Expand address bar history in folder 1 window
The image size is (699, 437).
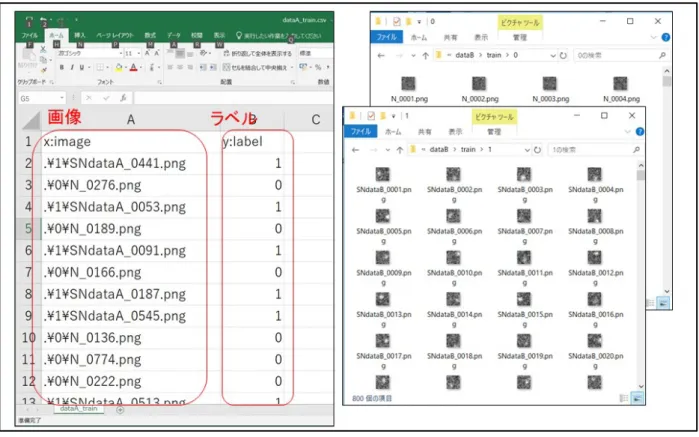[527, 150]
